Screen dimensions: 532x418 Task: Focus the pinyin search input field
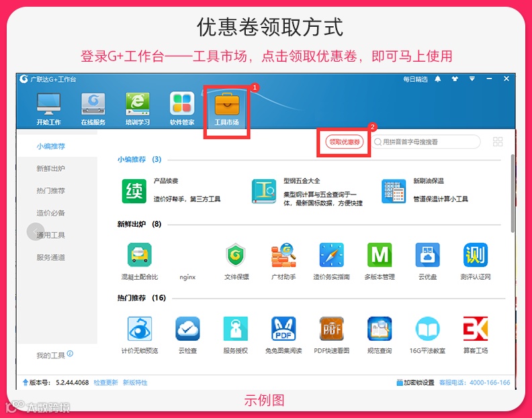[426, 142]
